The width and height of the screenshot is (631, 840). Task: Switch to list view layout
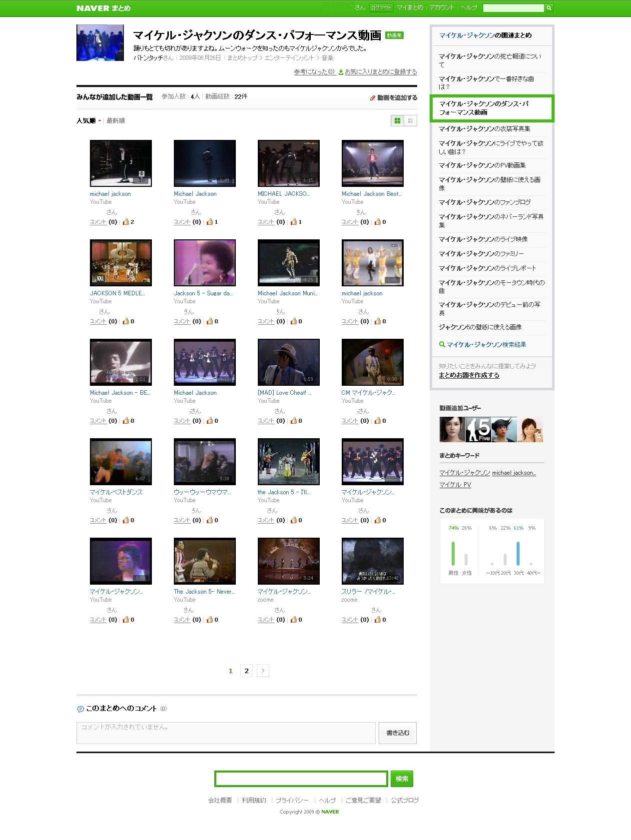pos(410,120)
